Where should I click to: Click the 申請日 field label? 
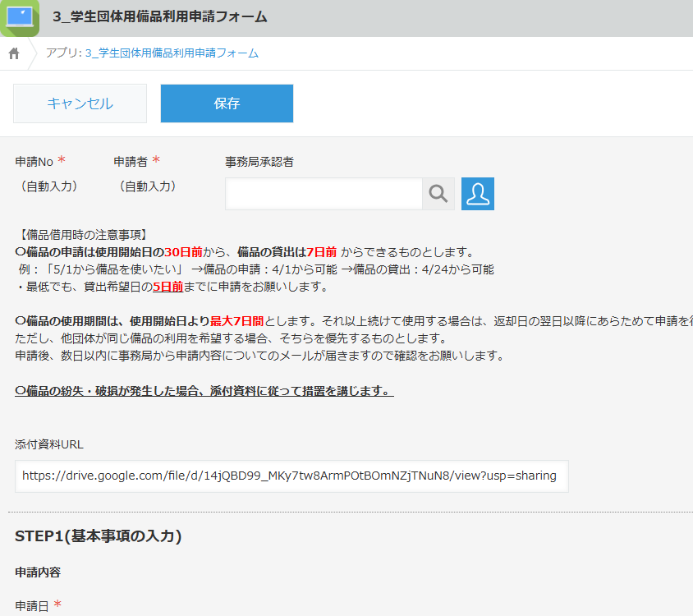pos(32,606)
